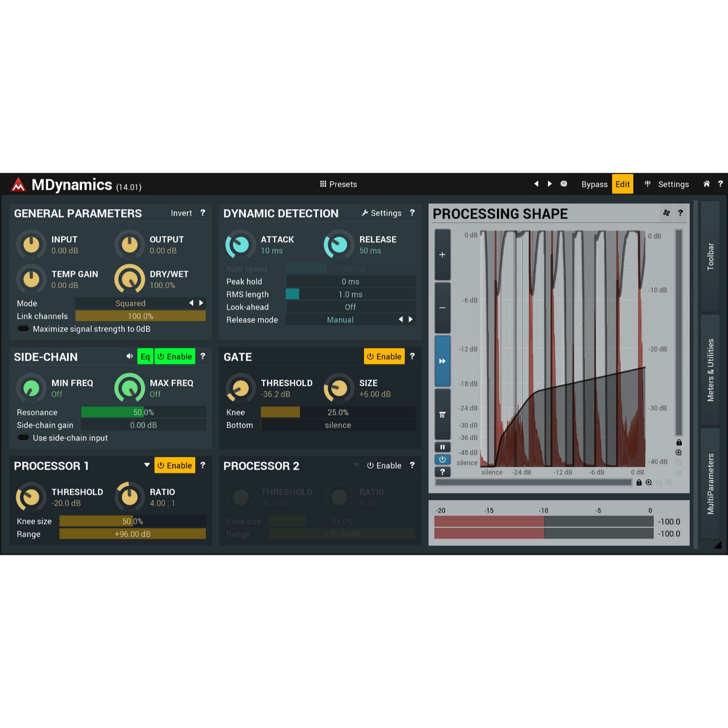Screen dimensions: 728x728
Task: Click the random preset dice icon
Action: tap(563, 184)
